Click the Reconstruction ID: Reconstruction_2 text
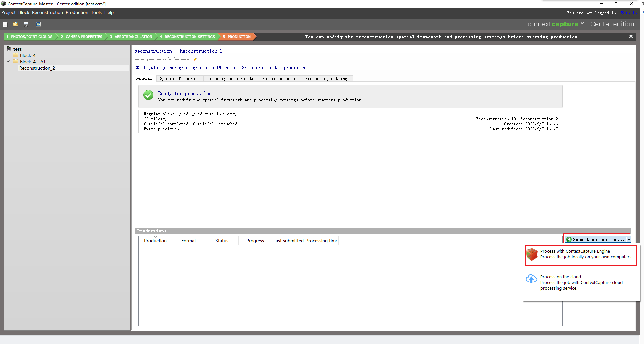This screenshot has height=344, width=644. click(x=517, y=119)
